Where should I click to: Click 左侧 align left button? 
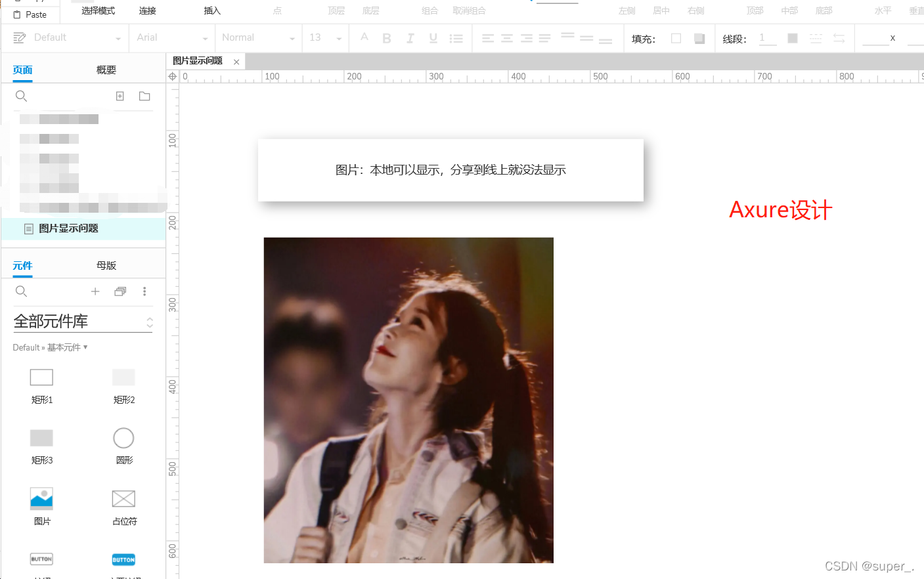[x=627, y=11]
